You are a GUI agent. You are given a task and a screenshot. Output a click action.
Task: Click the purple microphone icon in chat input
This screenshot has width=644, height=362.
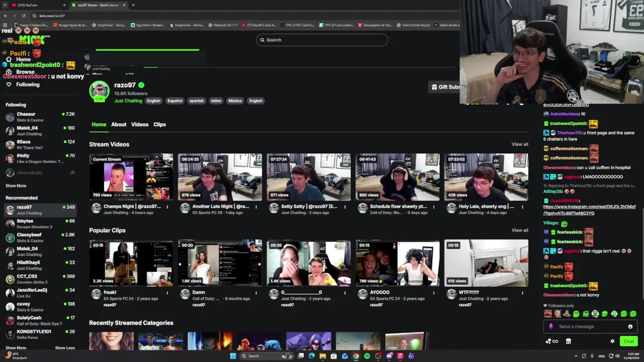(x=551, y=326)
